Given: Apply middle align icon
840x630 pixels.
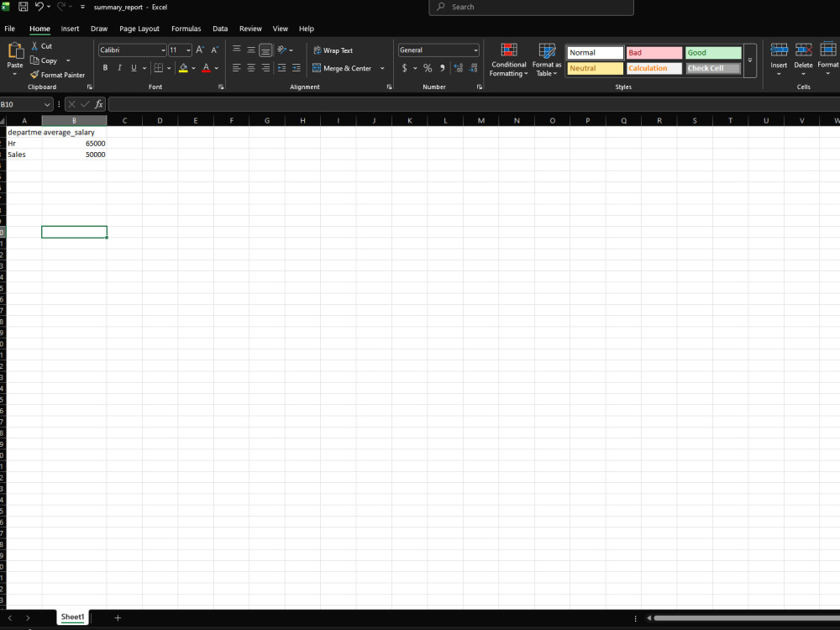Looking at the screenshot, I should 250,50.
